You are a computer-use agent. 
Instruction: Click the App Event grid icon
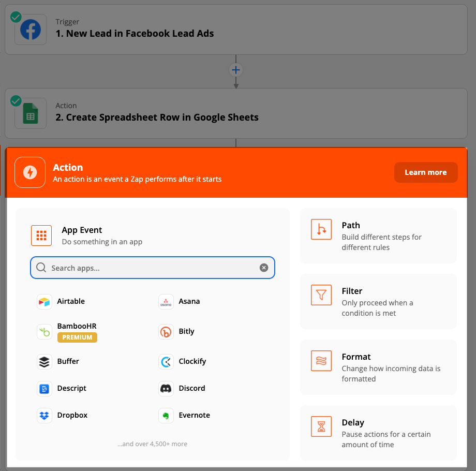coord(41,236)
